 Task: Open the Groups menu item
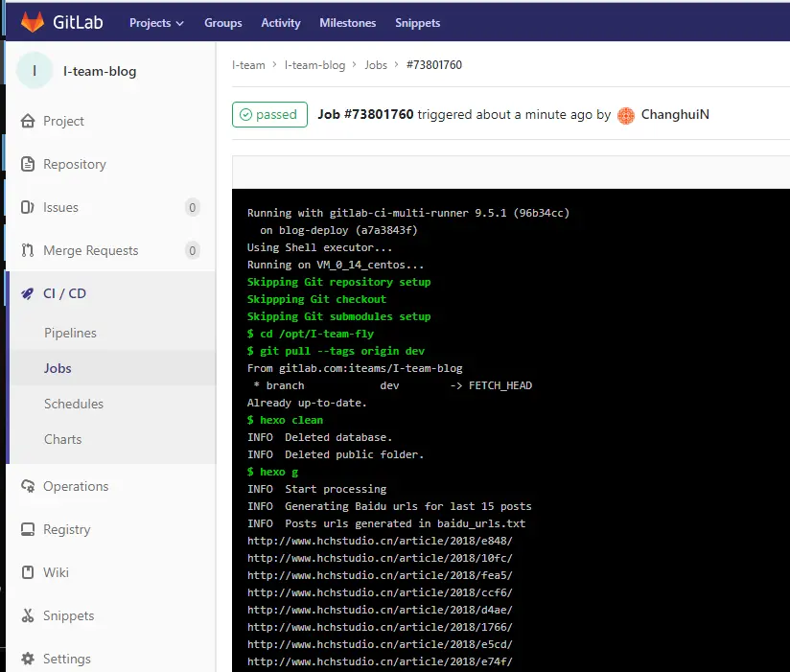point(222,21)
